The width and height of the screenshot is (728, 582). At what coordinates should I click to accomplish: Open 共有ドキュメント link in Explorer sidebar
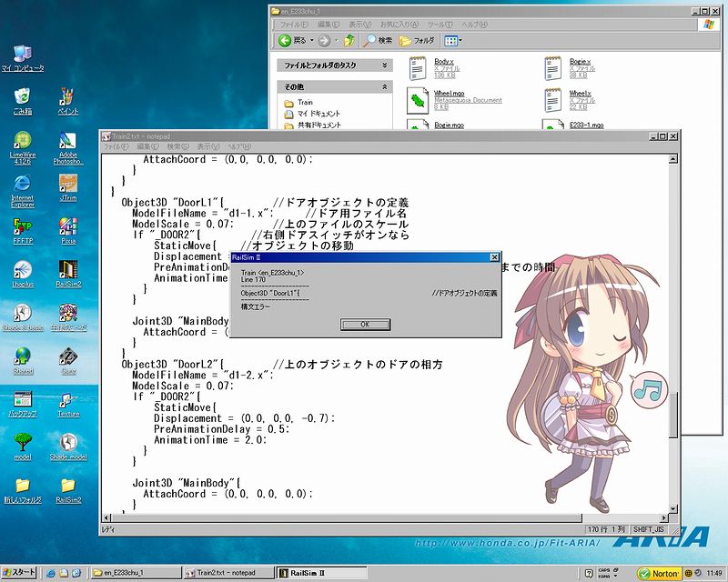coord(319,125)
